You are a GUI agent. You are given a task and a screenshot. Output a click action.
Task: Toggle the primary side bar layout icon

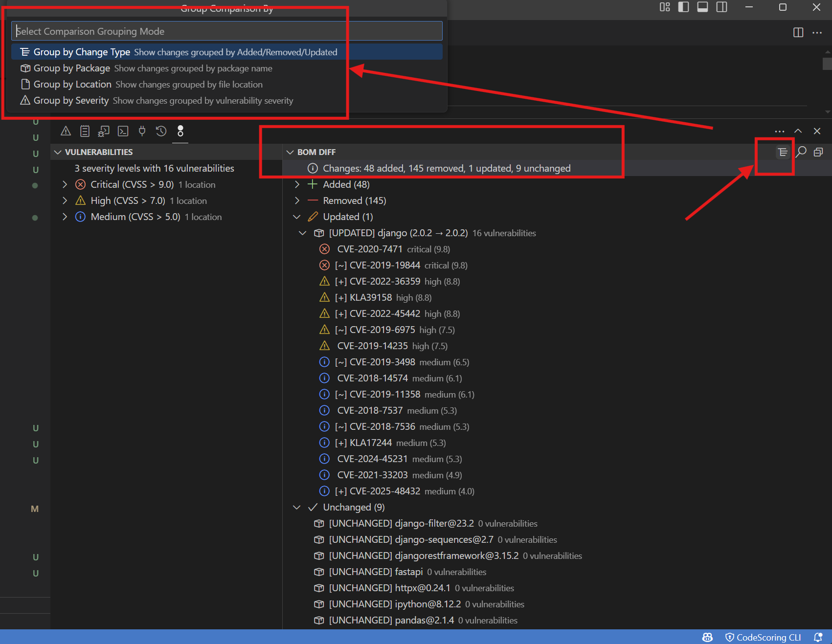683,7
